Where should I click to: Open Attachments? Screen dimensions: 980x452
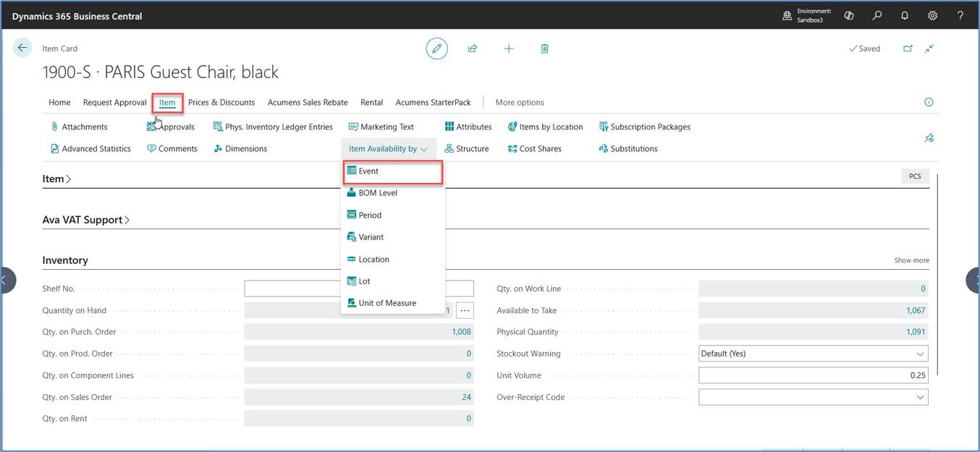coord(79,127)
